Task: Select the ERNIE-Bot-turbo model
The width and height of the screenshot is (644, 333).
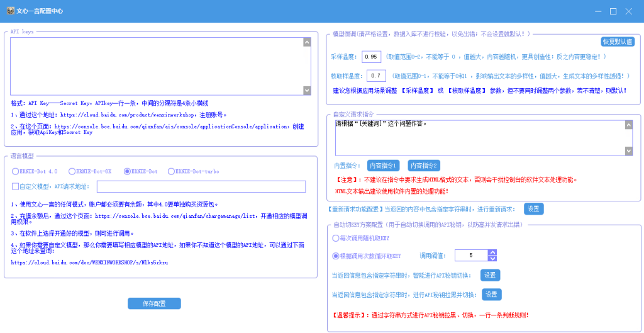Action: tap(193, 171)
